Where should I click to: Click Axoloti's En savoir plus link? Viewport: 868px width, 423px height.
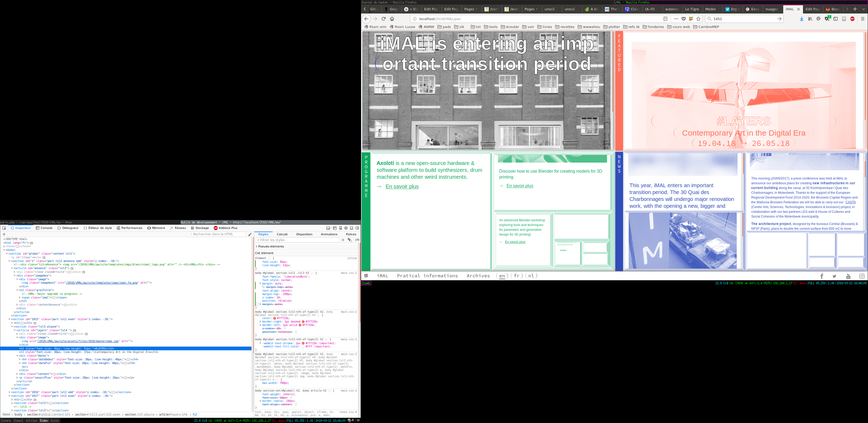tap(402, 187)
